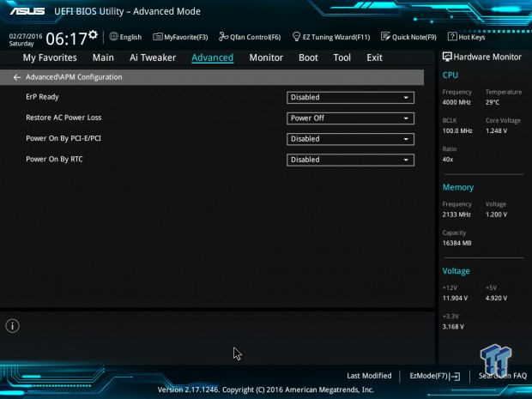Click Core Voltage value 1.248 V
Screen dimensions: 532x399
point(496,130)
